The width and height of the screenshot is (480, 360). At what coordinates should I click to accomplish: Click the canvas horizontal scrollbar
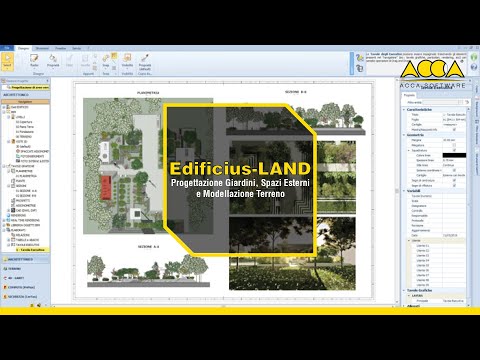pos(223,306)
